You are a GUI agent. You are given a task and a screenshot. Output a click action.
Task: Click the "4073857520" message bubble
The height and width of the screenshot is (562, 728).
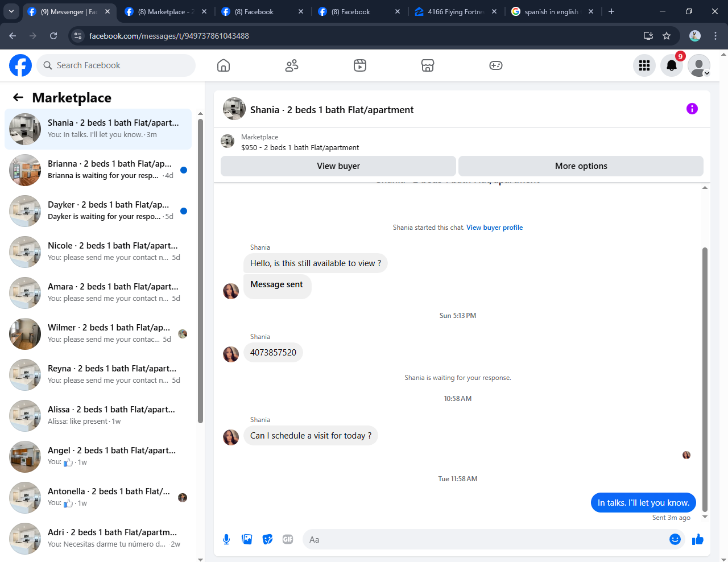[273, 353]
